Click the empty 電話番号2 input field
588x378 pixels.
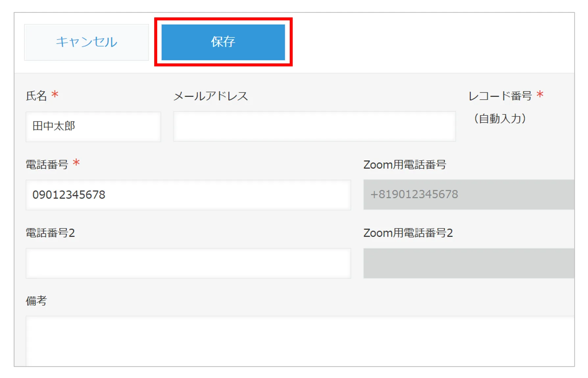click(188, 263)
